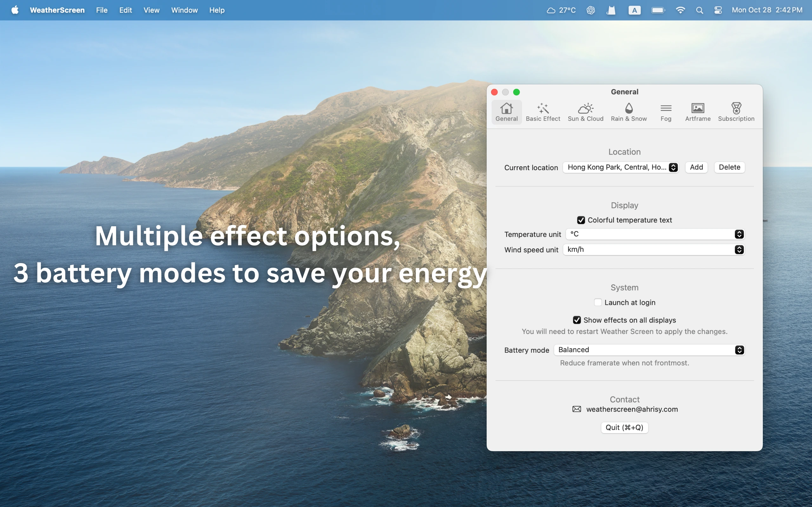Disable Colorful temperature text checkbox
The width and height of the screenshot is (812, 507).
(581, 220)
